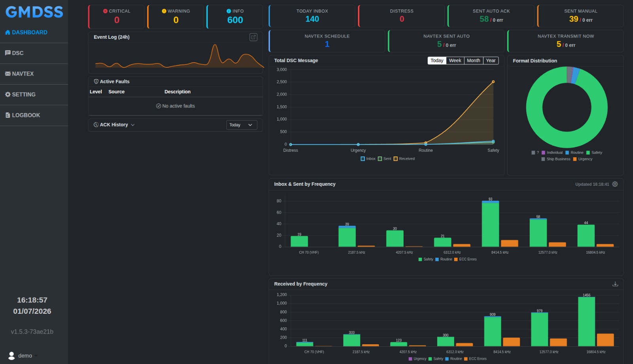
Task: Toggle Urgency in Format Distribution legend
Action: (x=583, y=159)
